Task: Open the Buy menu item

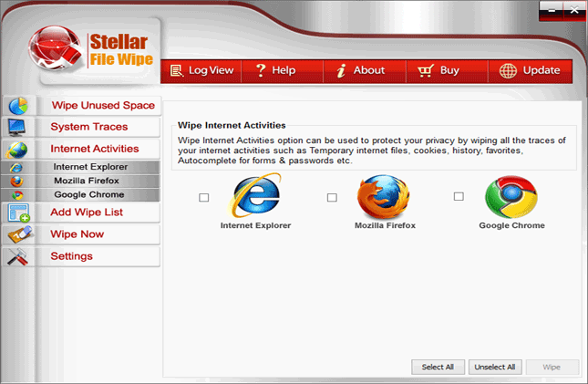Action: click(447, 70)
